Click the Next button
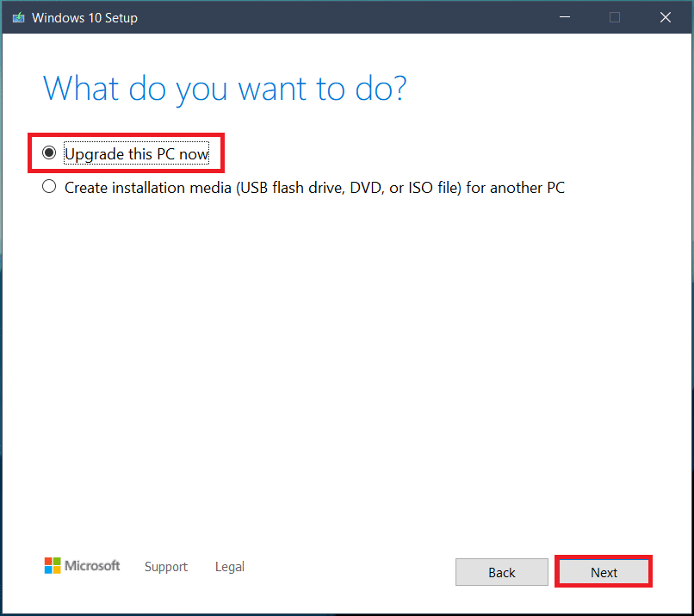The image size is (694, 616). (604, 572)
